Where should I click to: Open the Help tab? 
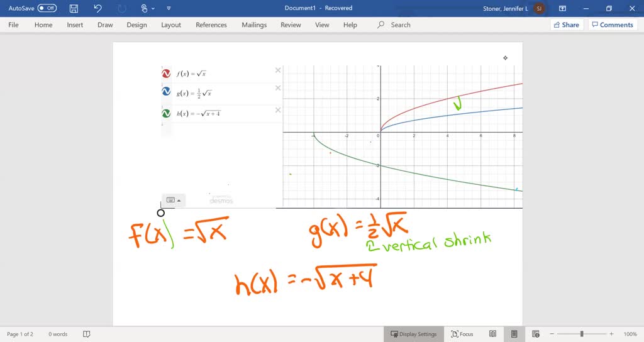pyautogui.click(x=350, y=25)
